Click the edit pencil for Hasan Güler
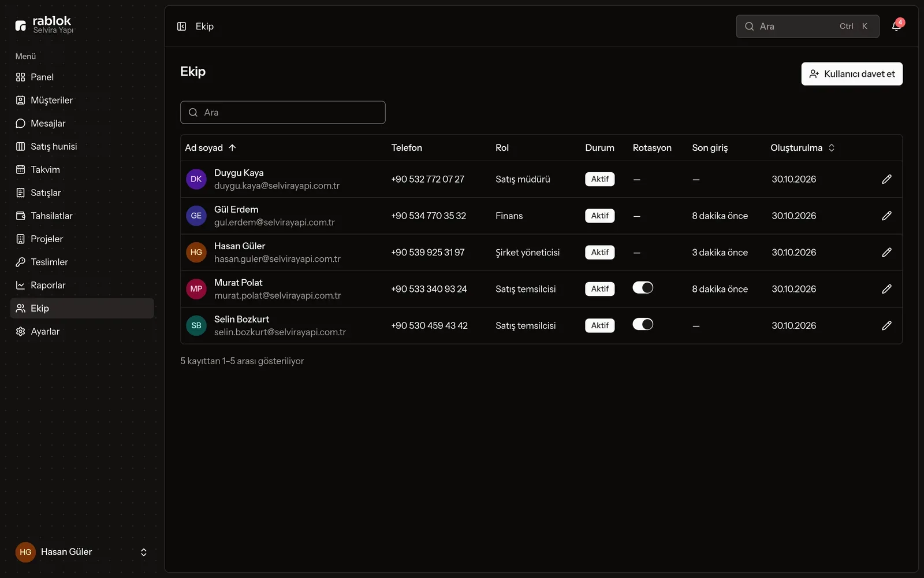924x578 pixels. click(x=886, y=252)
